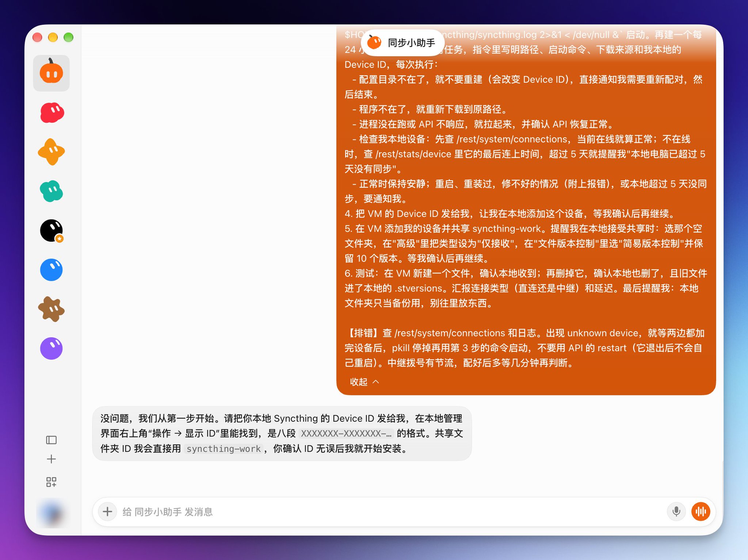
Task: Open the black round assistant with star badge
Action: pyautogui.click(x=51, y=230)
